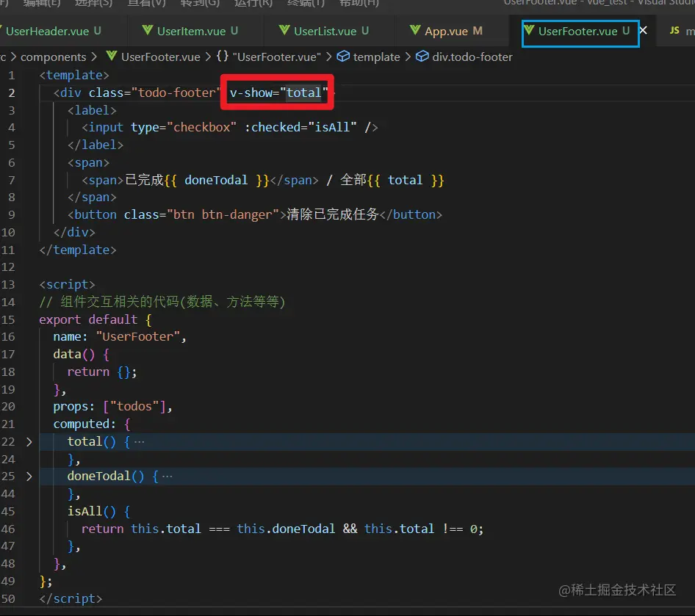Select the UserFooter.vue tab

(x=577, y=32)
